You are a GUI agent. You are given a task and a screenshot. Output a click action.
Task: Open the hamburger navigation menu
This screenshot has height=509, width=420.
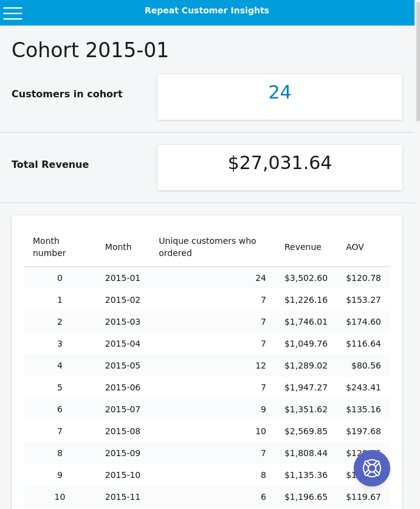[x=13, y=13]
